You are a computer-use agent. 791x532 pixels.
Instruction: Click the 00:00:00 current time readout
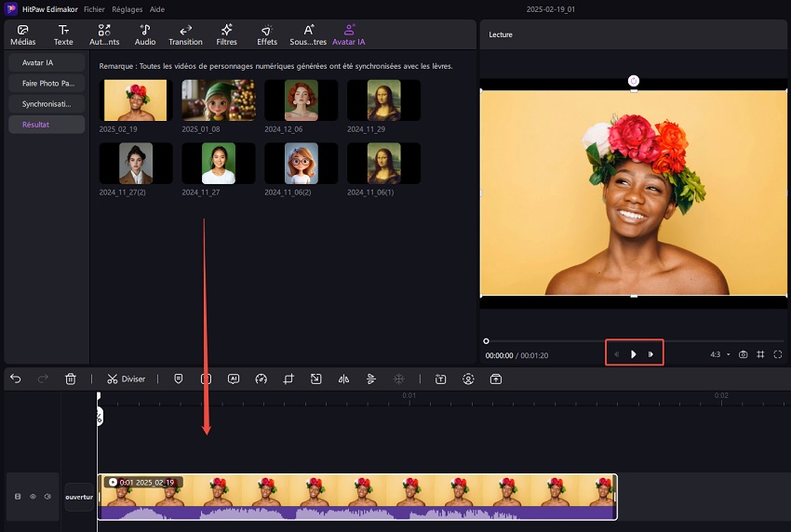tap(499, 355)
